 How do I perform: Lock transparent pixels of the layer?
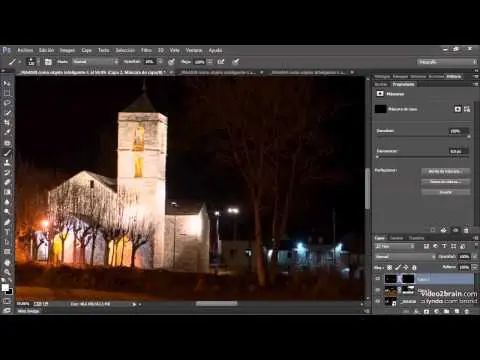tap(389, 267)
